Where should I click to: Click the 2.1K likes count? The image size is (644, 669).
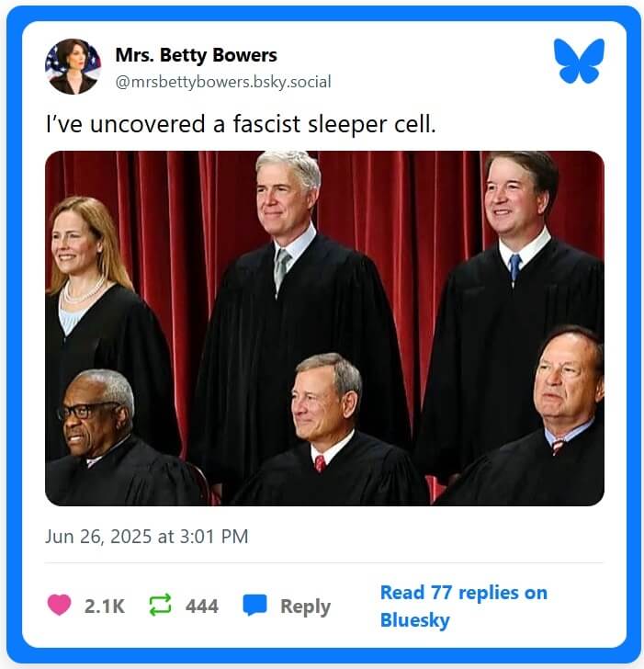tap(105, 606)
